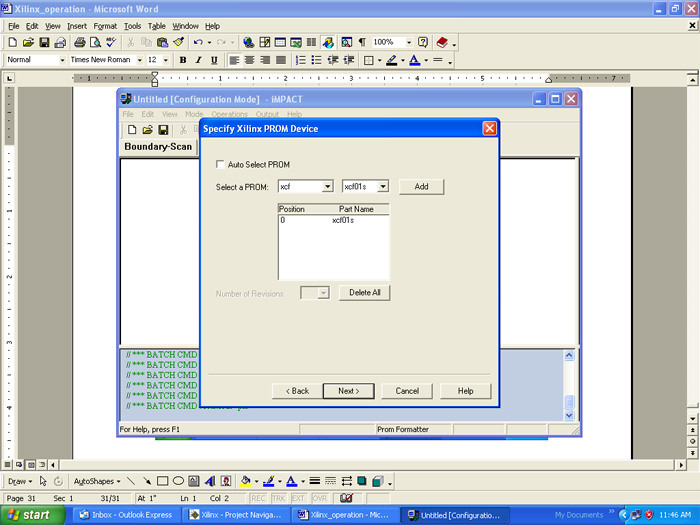This screenshot has height=525, width=700.
Task: Select the Rectangle tool on Drawing toolbar
Action: point(162,481)
